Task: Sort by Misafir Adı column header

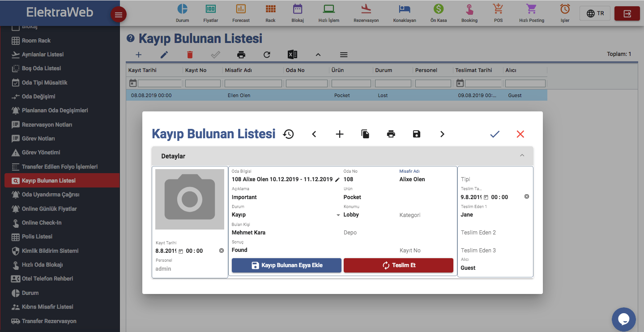Action: tap(238, 70)
